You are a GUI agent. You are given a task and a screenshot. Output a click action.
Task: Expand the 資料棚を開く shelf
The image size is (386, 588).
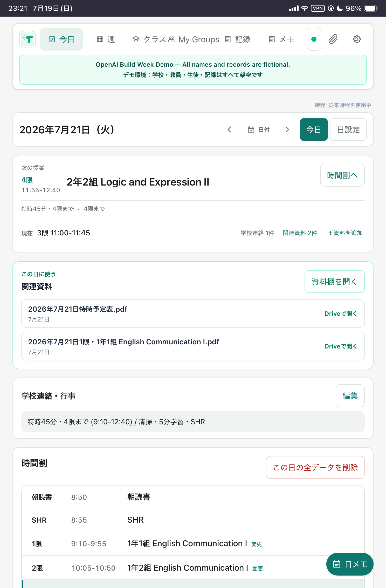click(x=334, y=282)
